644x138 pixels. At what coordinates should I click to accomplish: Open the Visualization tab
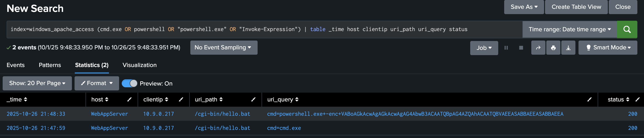(x=140, y=65)
